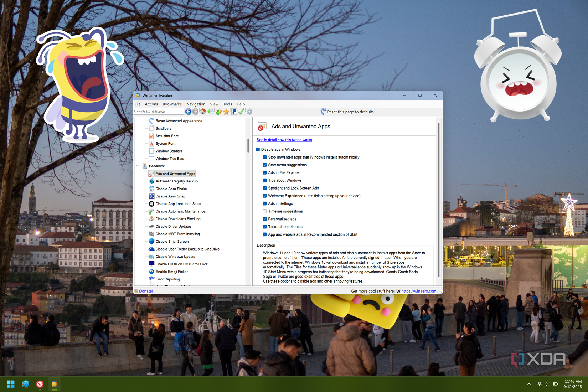Open the Tools menu
The height and width of the screenshot is (392, 588).
pyautogui.click(x=227, y=104)
